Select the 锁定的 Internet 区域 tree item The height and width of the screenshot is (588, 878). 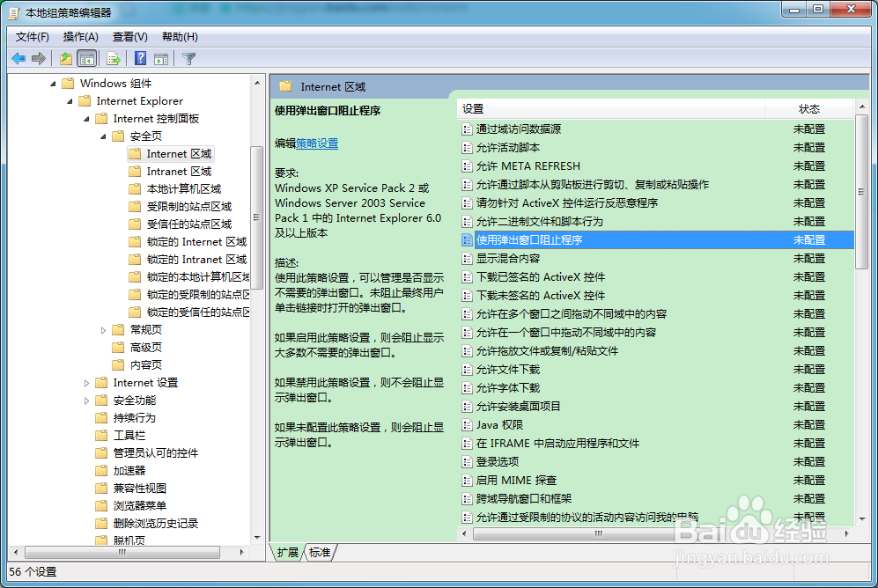[196, 242]
